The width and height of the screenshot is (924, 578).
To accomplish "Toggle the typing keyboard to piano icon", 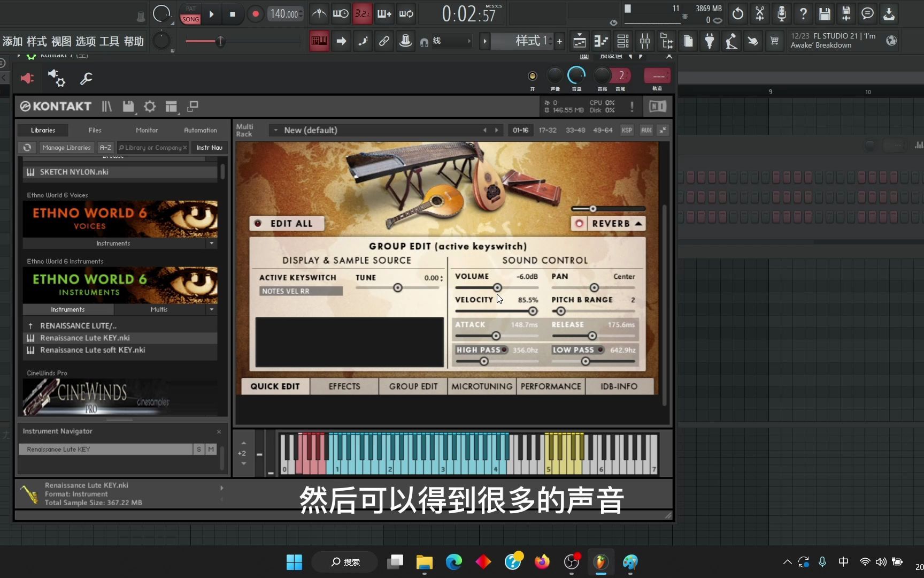I will click(319, 41).
